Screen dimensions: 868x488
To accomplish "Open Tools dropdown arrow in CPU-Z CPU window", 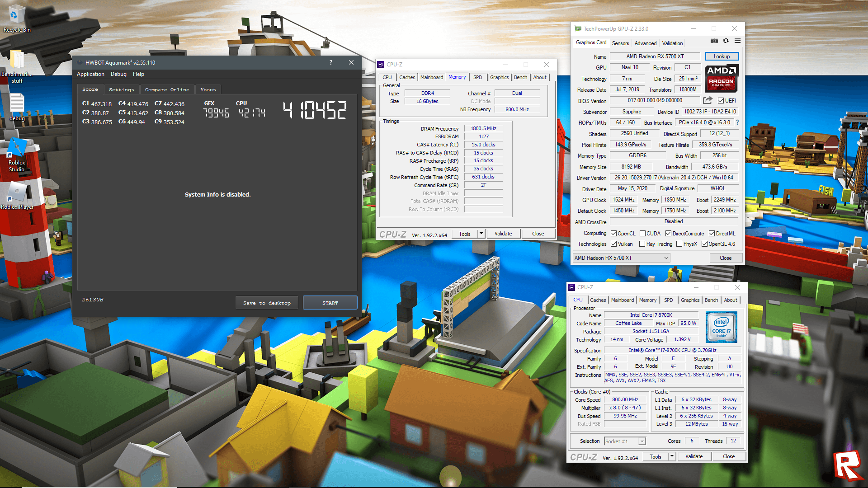I will (x=672, y=456).
